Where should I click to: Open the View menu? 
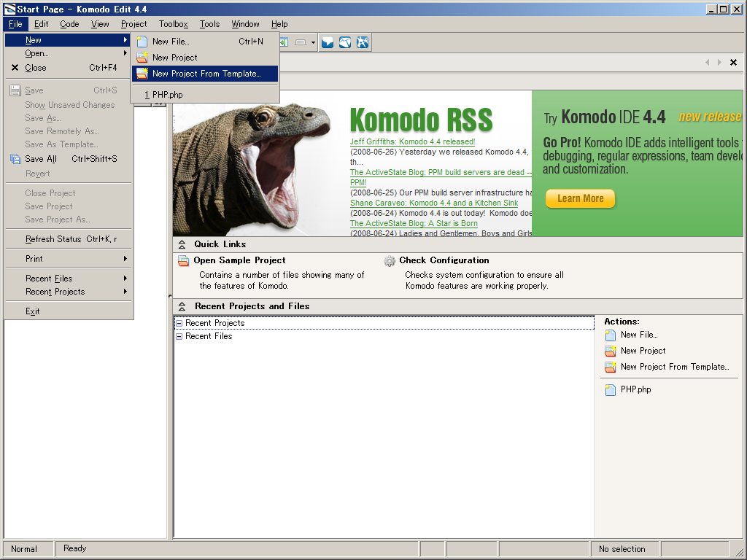click(100, 24)
